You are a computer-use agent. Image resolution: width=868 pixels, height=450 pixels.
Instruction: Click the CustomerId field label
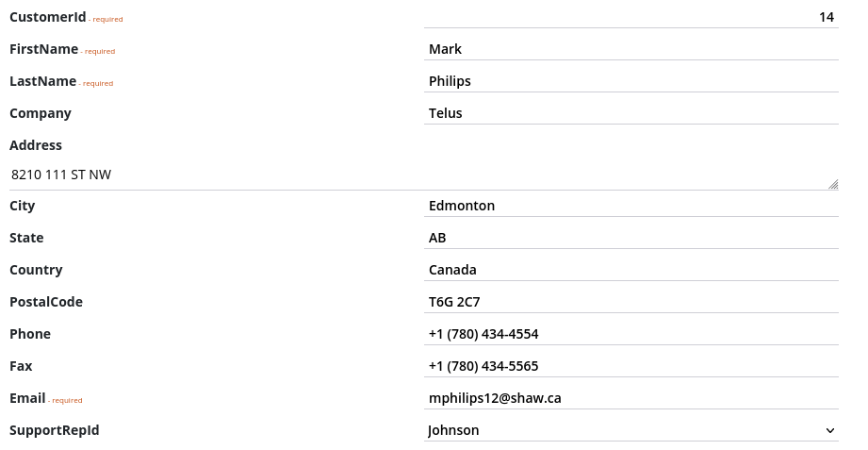pyautogui.click(x=48, y=17)
